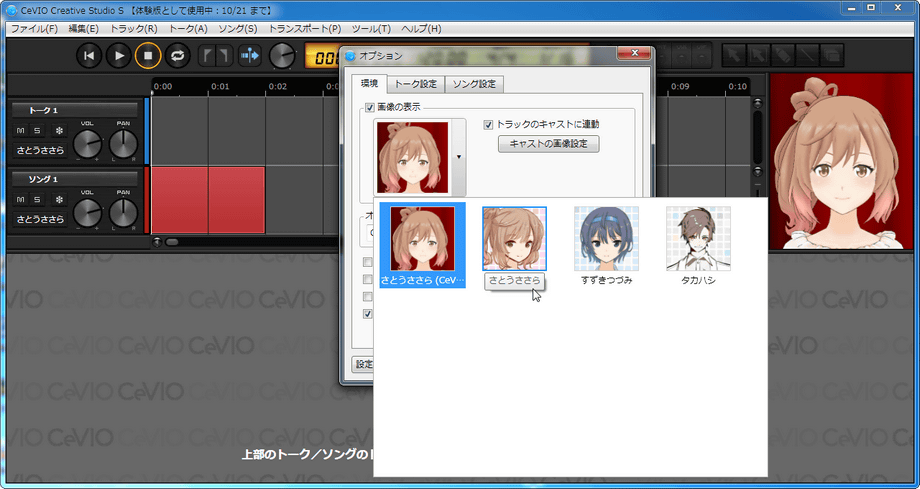
Task: Select the arrow pointer tool in the top right toolbar
Action: [x=733, y=56]
